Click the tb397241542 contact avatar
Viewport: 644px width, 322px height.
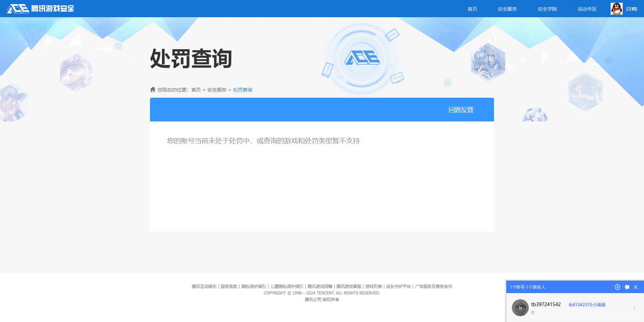[x=520, y=308]
